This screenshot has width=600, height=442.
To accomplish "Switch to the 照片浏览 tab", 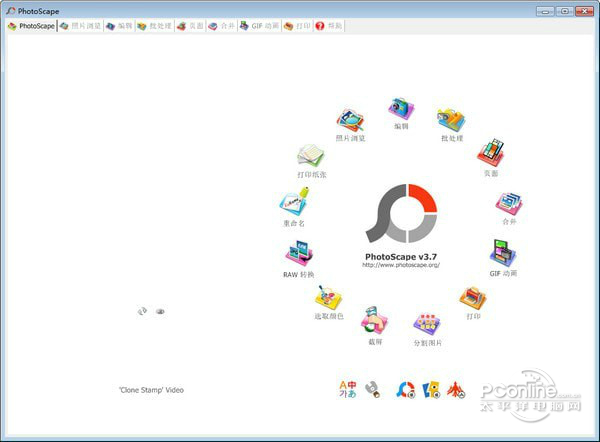I will (81, 26).
